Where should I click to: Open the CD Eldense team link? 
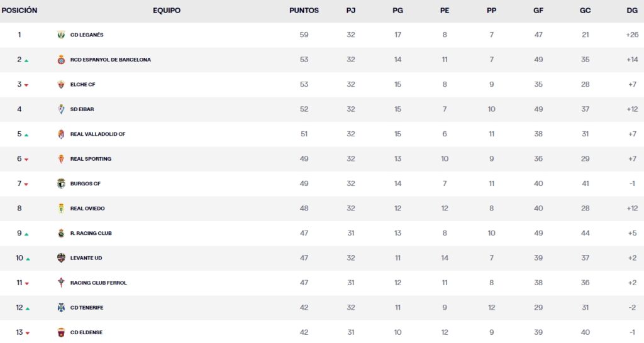(x=86, y=333)
